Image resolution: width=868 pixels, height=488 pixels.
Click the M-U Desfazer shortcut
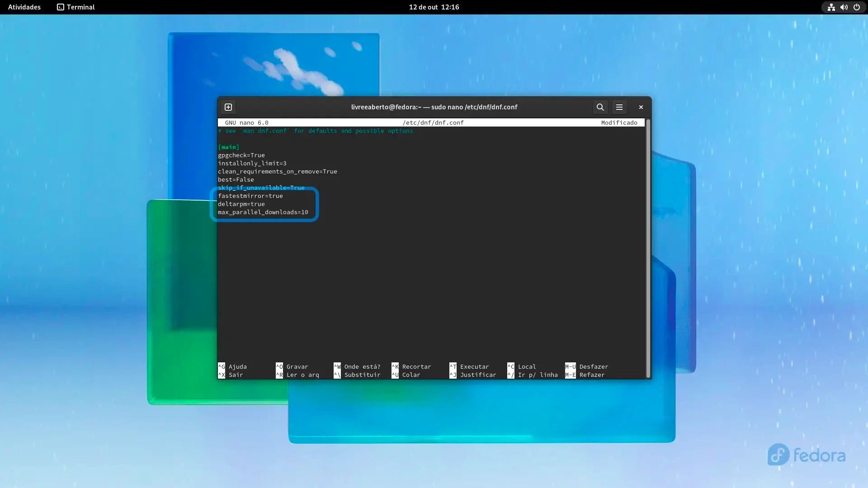(x=587, y=366)
